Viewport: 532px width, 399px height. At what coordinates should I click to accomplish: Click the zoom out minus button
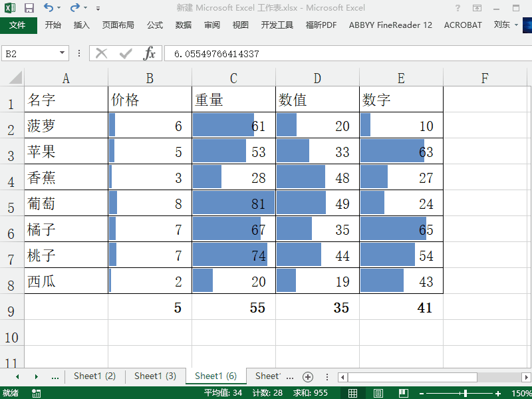(422, 394)
